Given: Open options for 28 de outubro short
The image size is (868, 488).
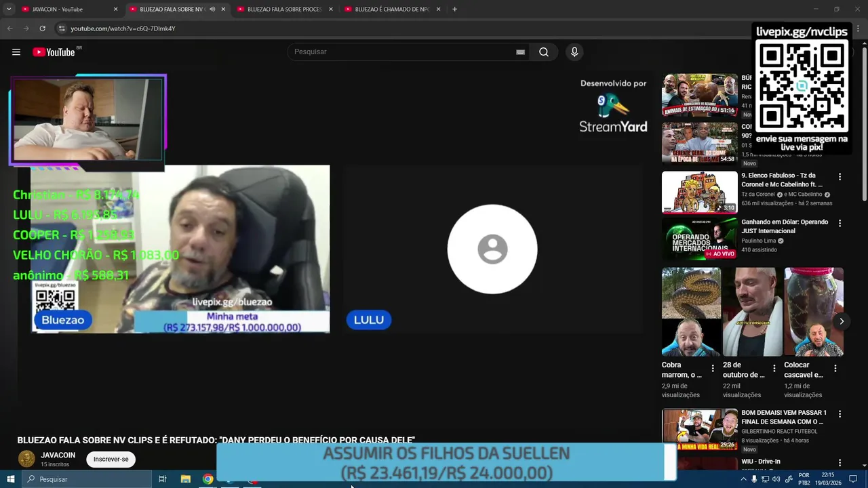Looking at the screenshot, I should point(774,369).
